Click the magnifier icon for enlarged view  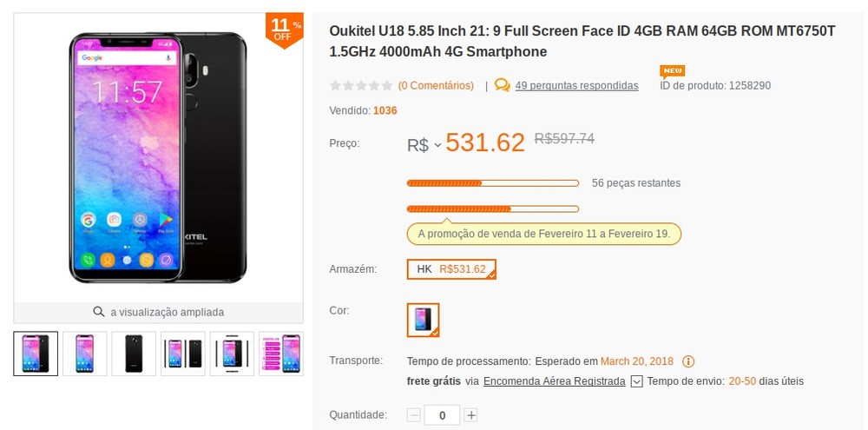(99, 311)
